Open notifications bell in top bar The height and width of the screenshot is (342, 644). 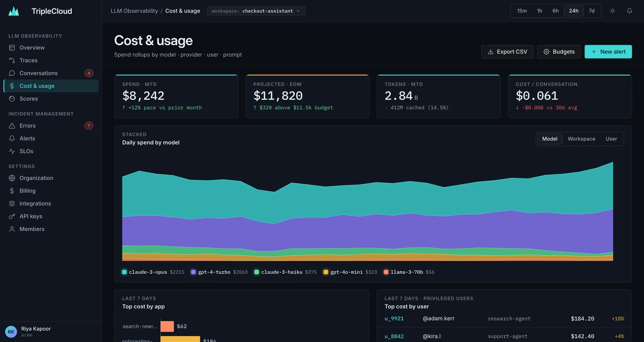tap(630, 11)
